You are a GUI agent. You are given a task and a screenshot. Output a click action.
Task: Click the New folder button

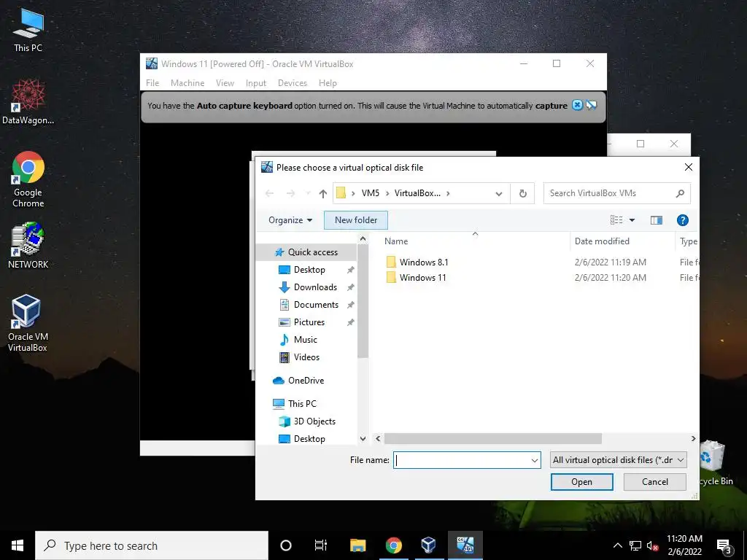pos(356,220)
